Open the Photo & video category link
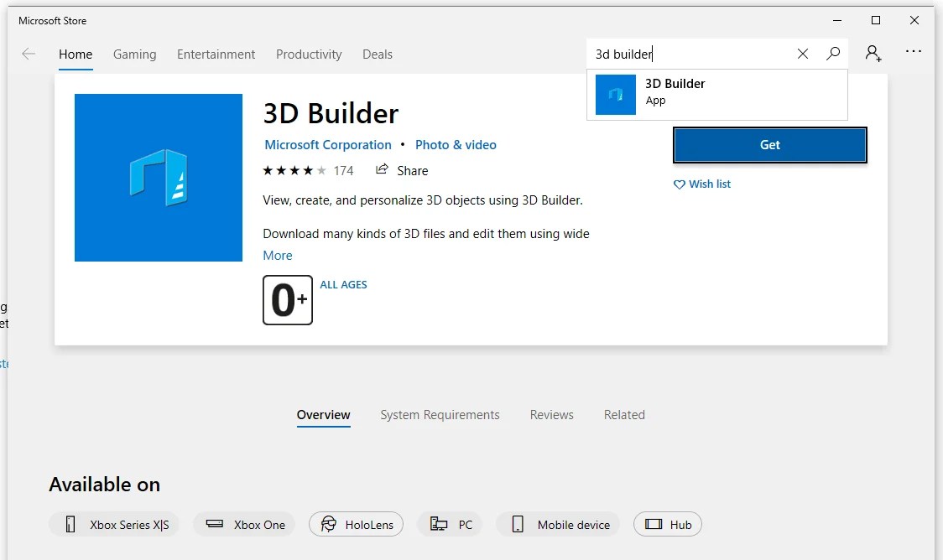The width and height of the screenshot is (943, 560). pyautogui.click(x=456, y=145)
